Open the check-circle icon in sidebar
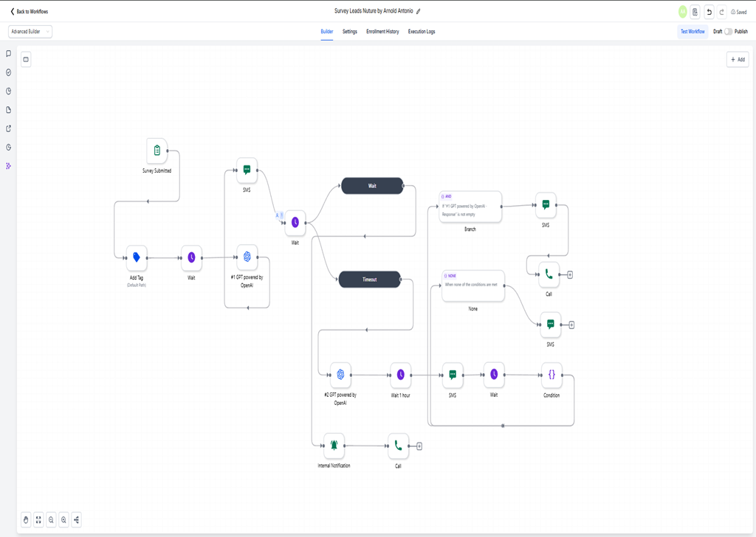This screenshot has width=756, height=537. tap(8, 72)
